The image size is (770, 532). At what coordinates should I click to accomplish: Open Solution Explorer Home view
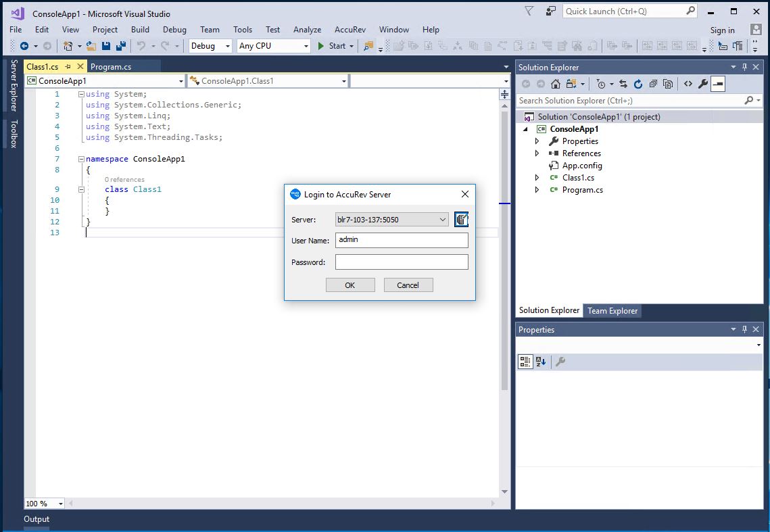(555, 83)
